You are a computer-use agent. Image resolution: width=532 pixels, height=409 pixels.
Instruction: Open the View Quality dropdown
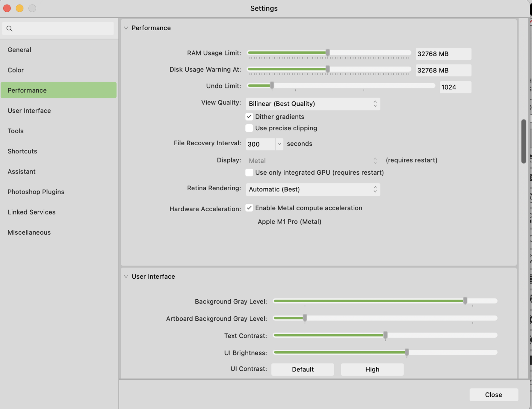[x=312, y=104]
